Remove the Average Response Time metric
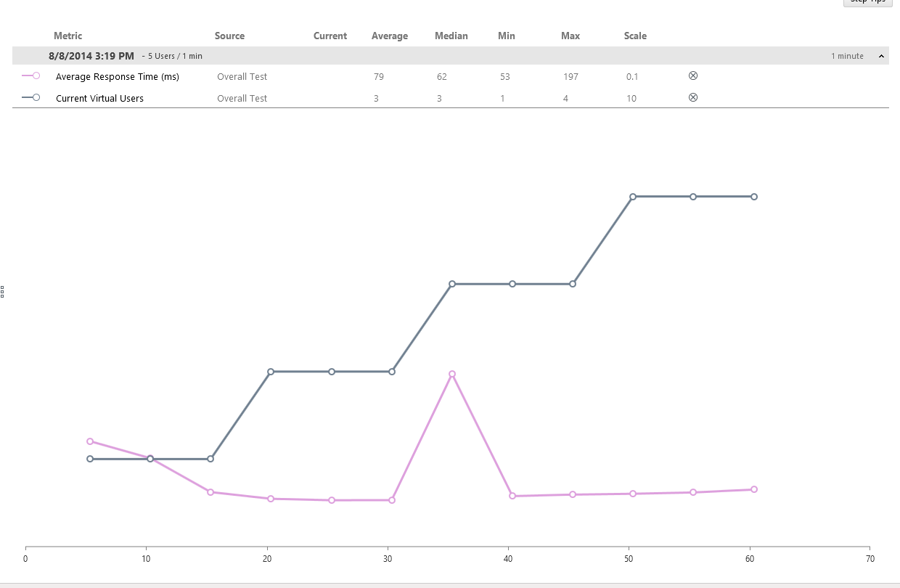The image size is (900, 588). (x=692, y=75)
